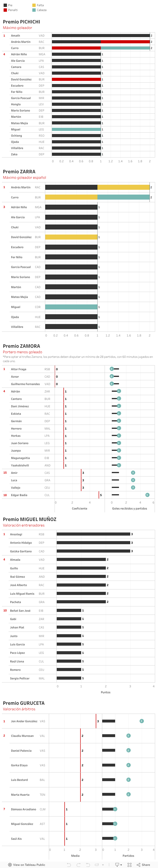Click Jon Ander González matches circle marker
This screenshot has width=158, height=868.
[x=141, y=721]
